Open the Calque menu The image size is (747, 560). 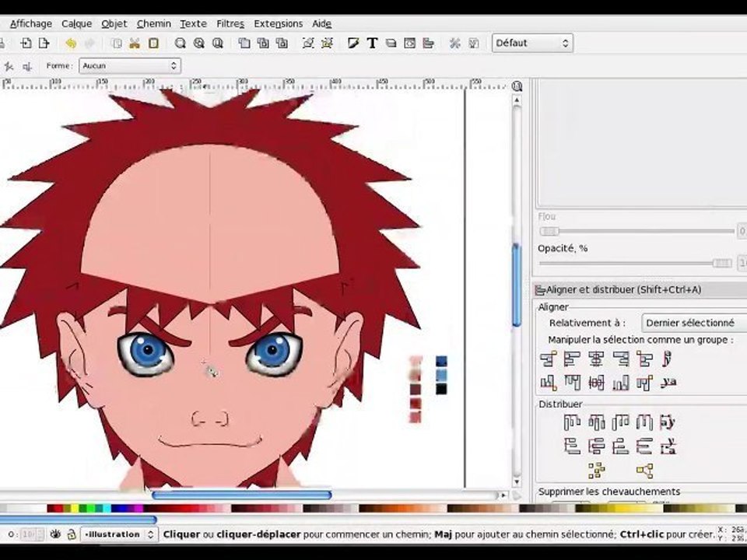pyautogui.click(x=77, y=23)
